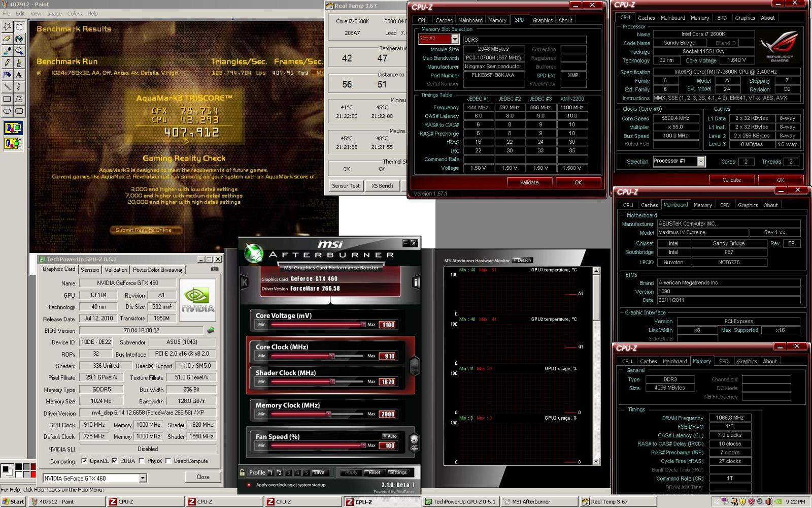Toggle the CUDA checkbox in GPU-Z
Image resolution: width=812 pixels, height=508 pixels.
tap(115, 461)
